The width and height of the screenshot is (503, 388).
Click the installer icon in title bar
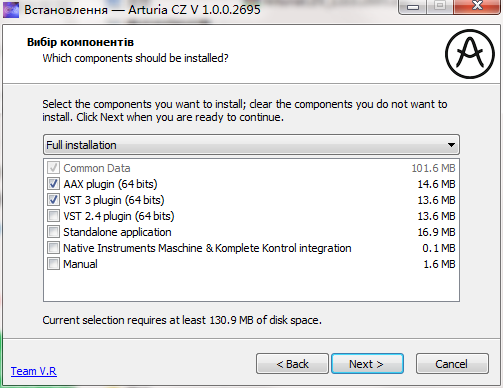click(x=11, y=10)
